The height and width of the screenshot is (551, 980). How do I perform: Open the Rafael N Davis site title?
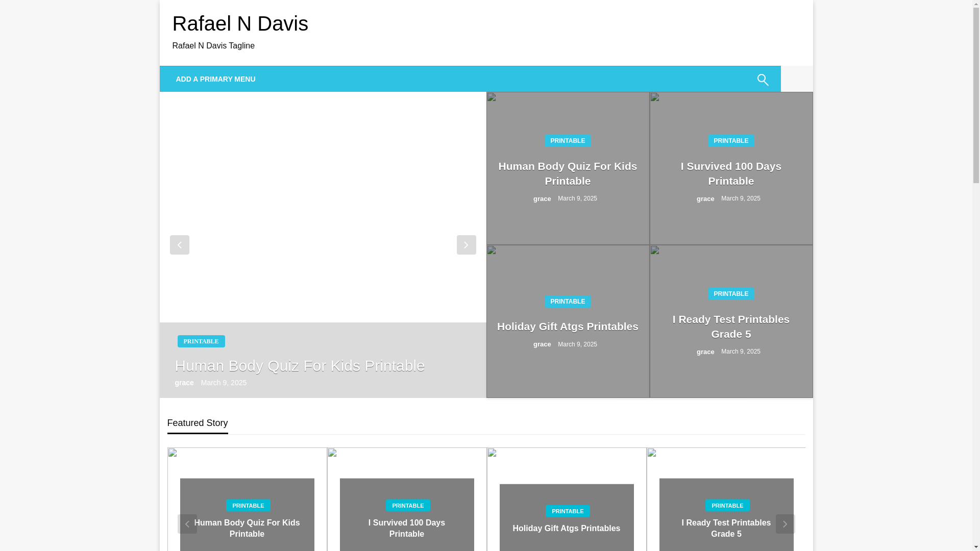pos(240,23)
